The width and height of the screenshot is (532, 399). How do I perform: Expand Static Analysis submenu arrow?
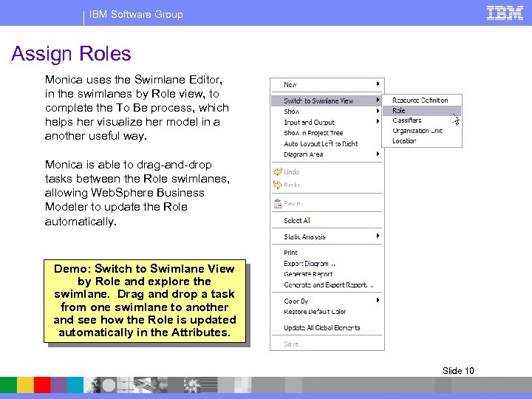(x=378, y=236)
